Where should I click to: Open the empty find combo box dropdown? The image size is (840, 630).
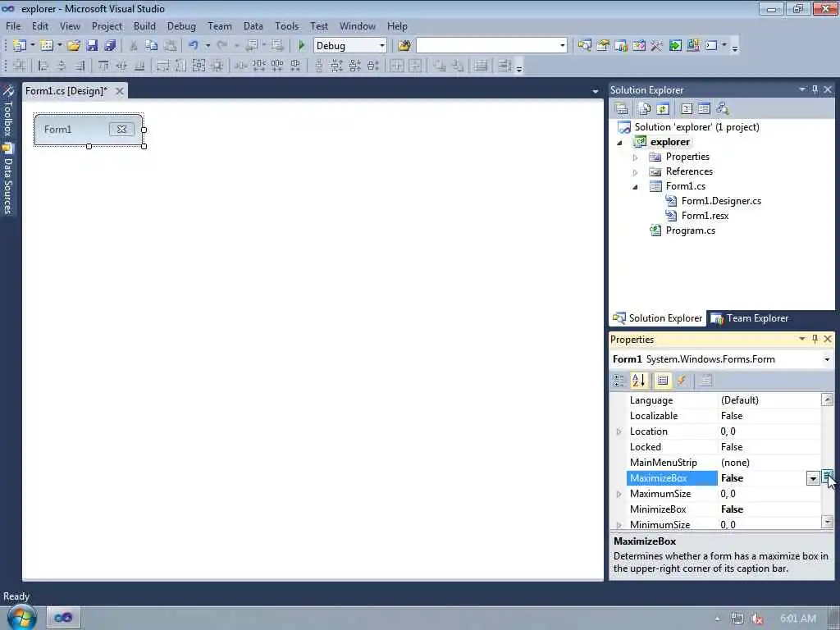tap(563, 46)
